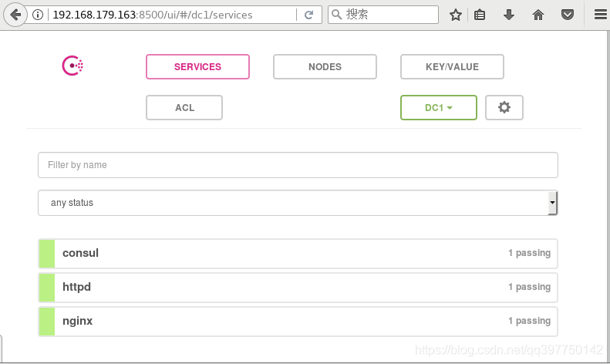
Task: Open the any status filter dropdown
Action: click(x=298, y=203)
